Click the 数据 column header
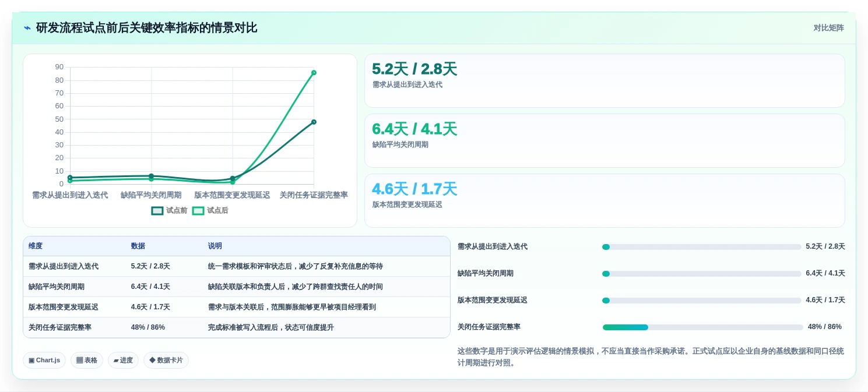 [x=138, y=246]
